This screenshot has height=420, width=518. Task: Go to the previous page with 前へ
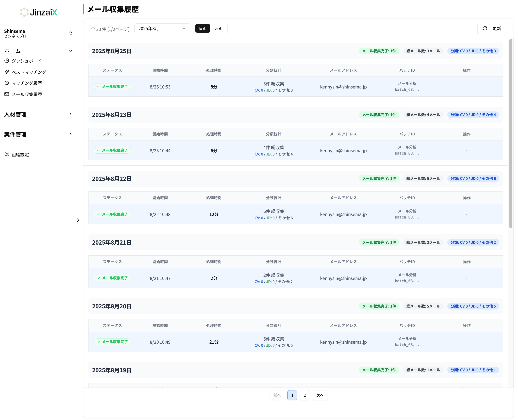pyautogui.click(x=277, y=395)
